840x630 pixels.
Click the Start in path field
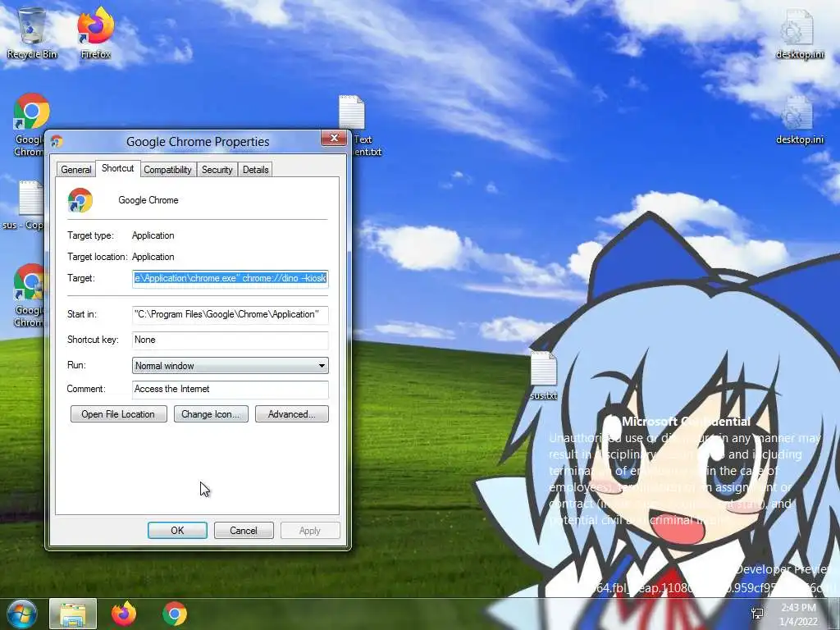pyautogui.click(x=231, y=314)
